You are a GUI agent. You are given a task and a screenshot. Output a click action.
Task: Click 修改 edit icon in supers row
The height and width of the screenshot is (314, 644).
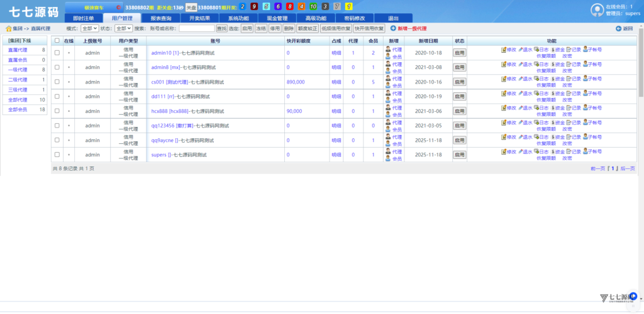coord(504,152)
